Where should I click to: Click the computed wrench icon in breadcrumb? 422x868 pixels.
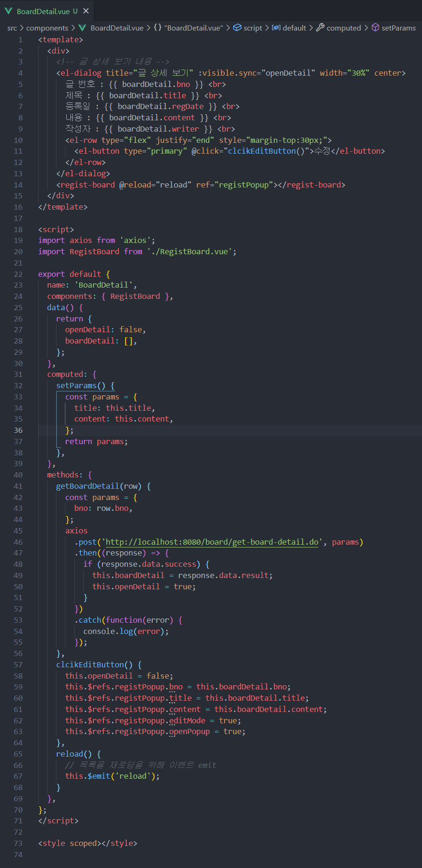tap(320, 28)
